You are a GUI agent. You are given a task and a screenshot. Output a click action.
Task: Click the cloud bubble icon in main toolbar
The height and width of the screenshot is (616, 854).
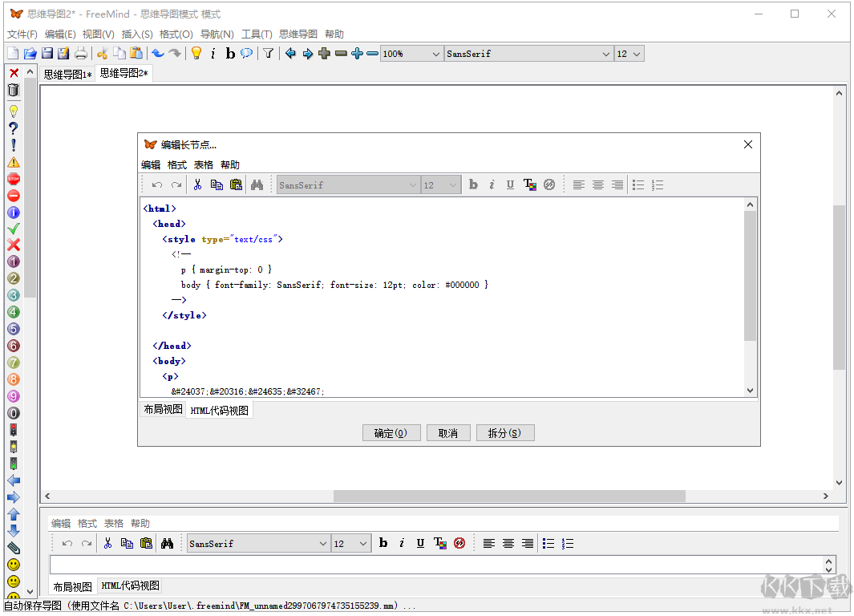pyautogui.click(x=247, y=54)
